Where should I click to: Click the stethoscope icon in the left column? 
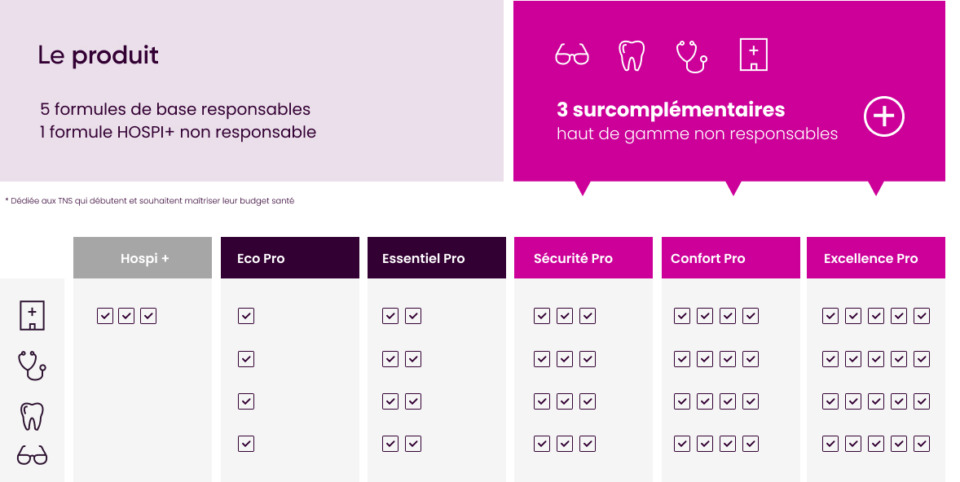[x=32, y=365]
